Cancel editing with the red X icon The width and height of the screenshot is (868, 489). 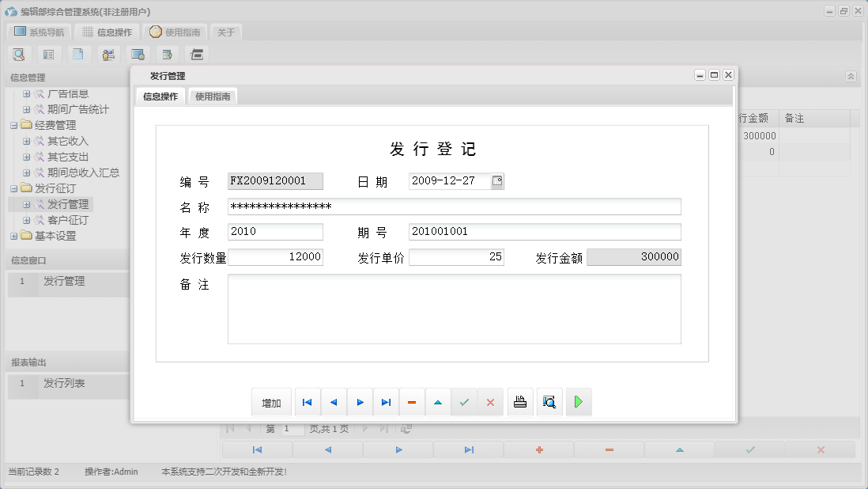tap(490, 402)
